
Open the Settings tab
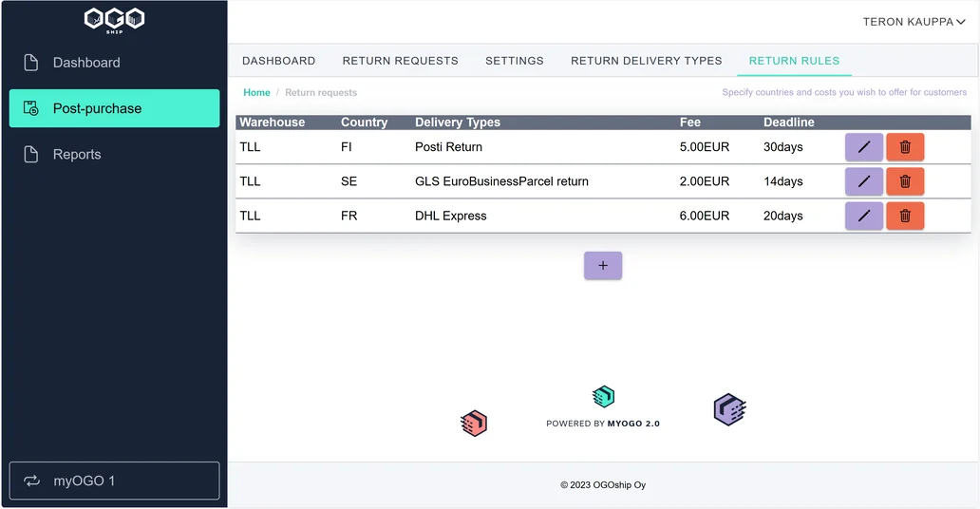tap(515, 61)
